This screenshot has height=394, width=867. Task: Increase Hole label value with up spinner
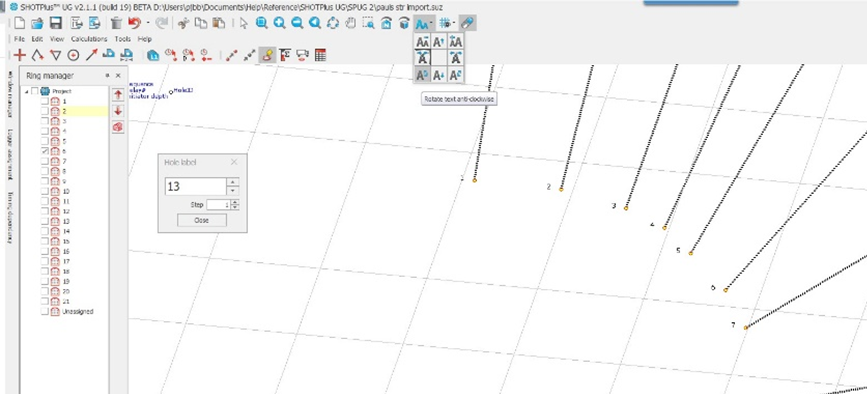(233, 182)
